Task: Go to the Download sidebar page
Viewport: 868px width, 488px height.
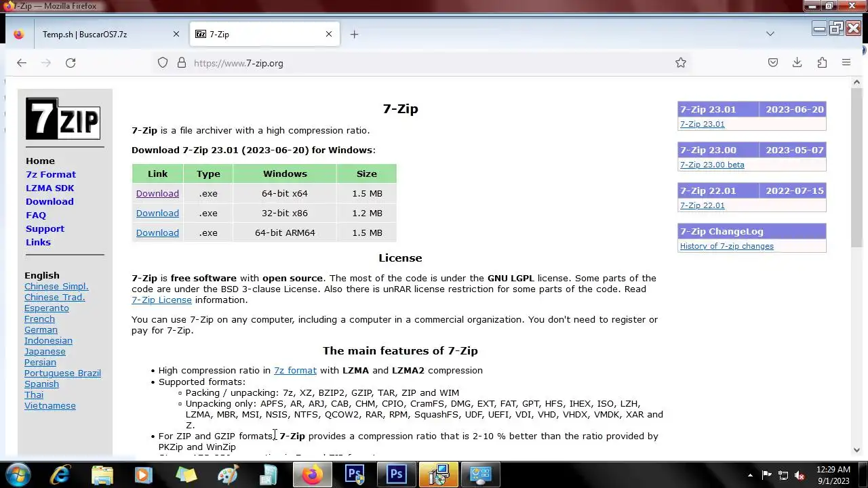Action: [x=50, y=202]
